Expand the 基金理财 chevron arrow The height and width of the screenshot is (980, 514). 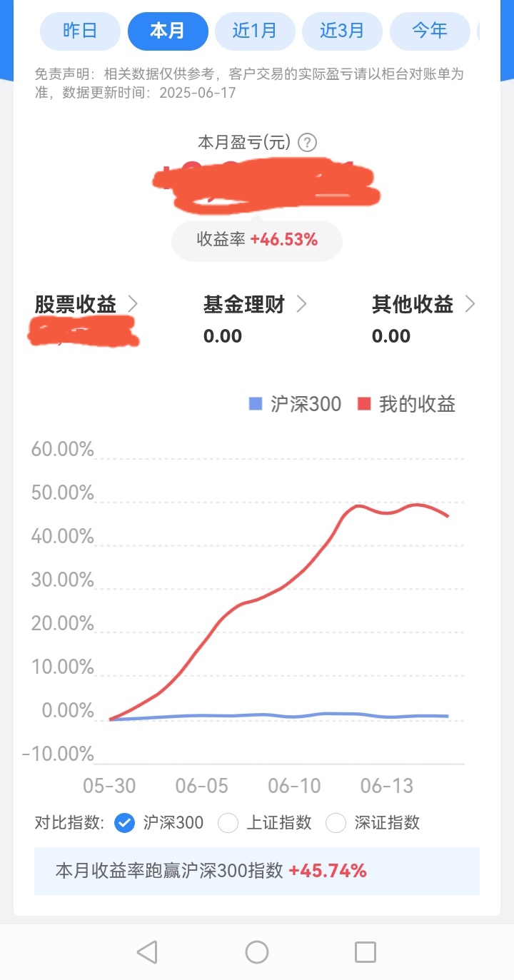(301, 305)
